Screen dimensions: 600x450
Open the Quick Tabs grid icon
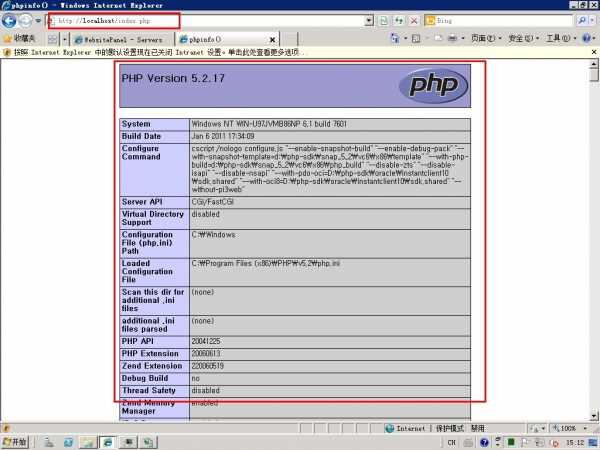[x=52, y=39]
